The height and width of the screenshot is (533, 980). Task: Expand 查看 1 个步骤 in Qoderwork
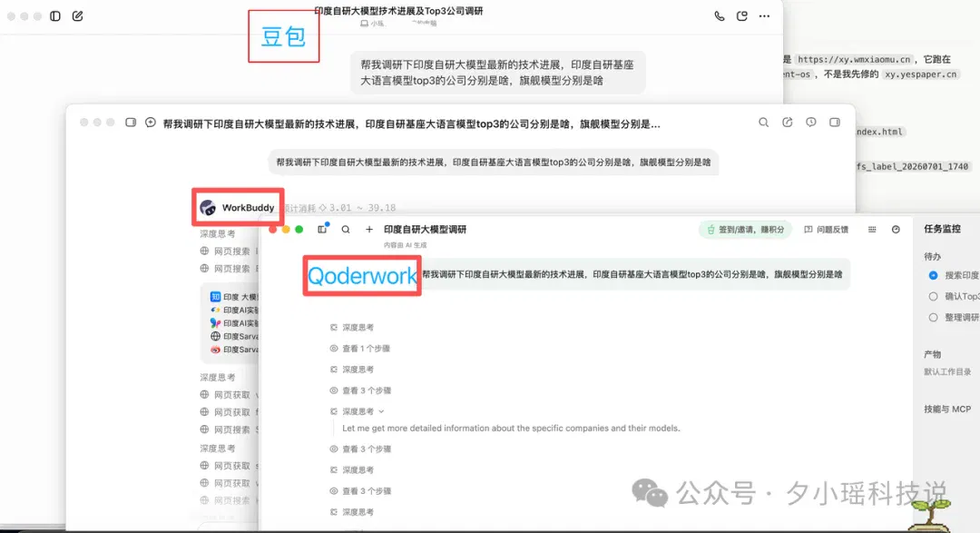click(366, 349)
